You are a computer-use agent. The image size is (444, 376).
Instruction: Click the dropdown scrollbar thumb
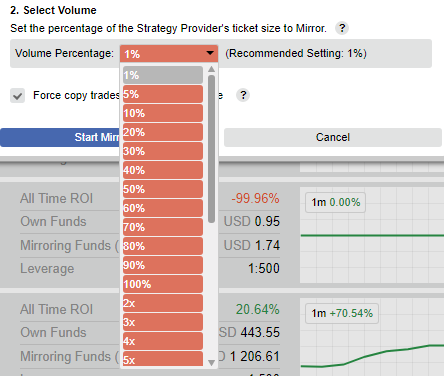[211, 149]
